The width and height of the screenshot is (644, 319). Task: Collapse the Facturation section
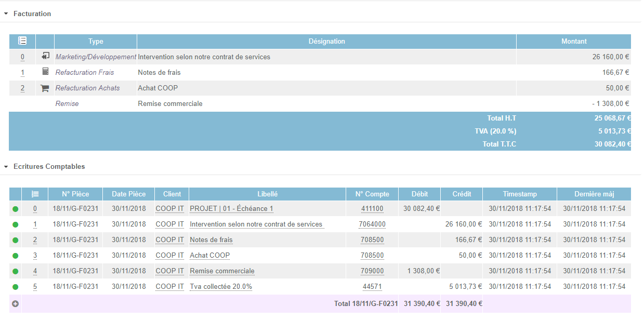[x=6, y=14]
